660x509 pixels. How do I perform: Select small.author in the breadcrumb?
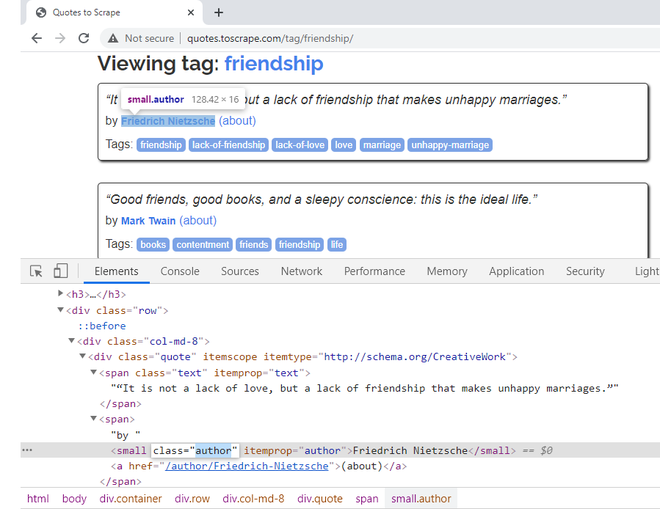point(421,499)
